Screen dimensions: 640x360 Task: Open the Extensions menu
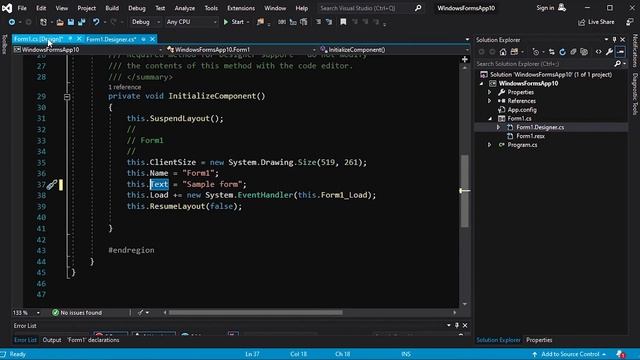point(241,8)
